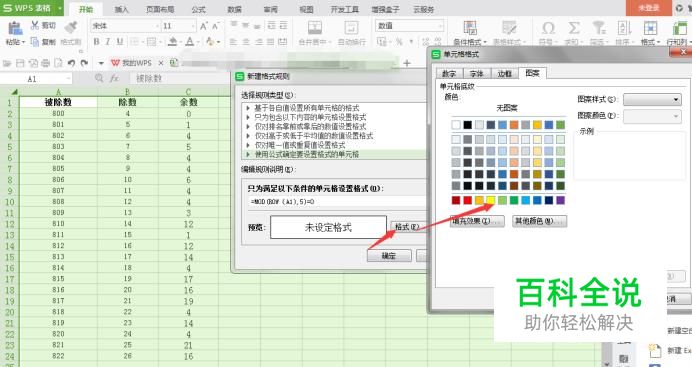Click the Redo arrow in quick toolbar

pos(84,63)
